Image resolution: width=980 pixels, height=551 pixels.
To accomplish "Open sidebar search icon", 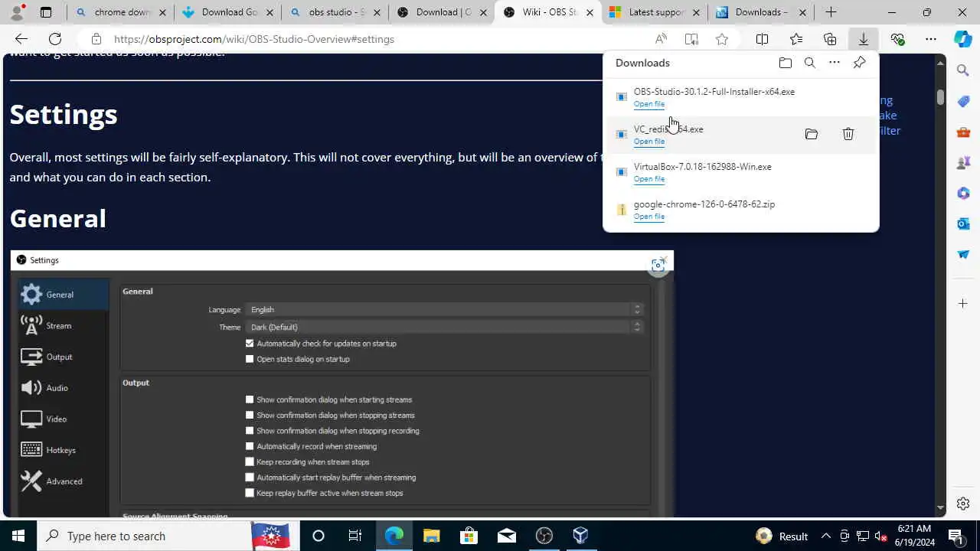I will pos(963,70).
